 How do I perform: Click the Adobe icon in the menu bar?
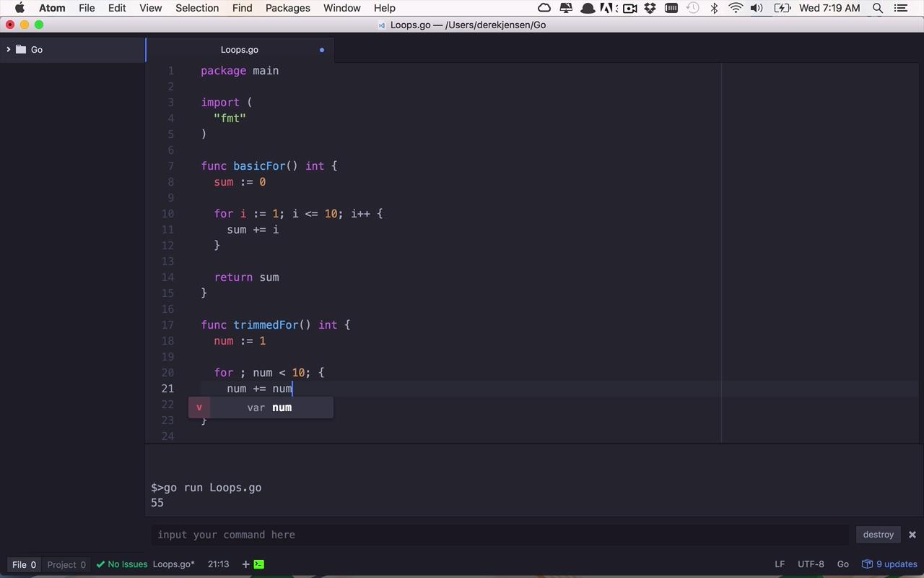point(608,8)
